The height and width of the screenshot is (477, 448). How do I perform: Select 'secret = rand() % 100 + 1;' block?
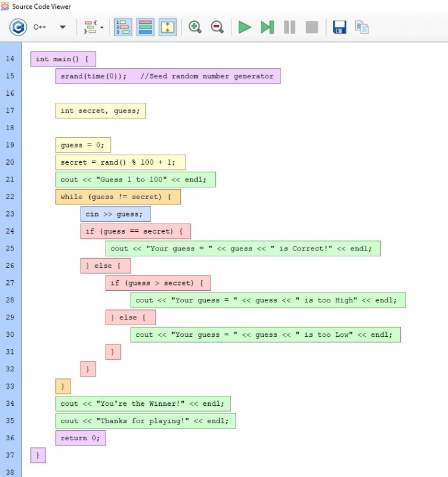pyautogui.click(x=121, y=162)
